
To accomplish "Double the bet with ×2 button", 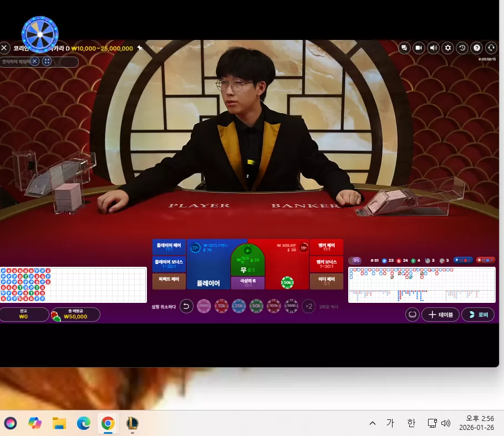I will [x=309, y=306].
